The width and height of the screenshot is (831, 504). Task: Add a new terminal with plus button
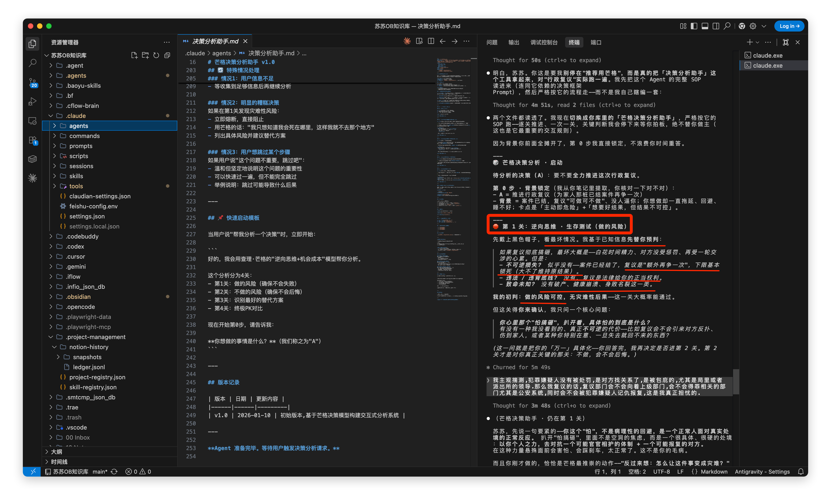[749, 42]
